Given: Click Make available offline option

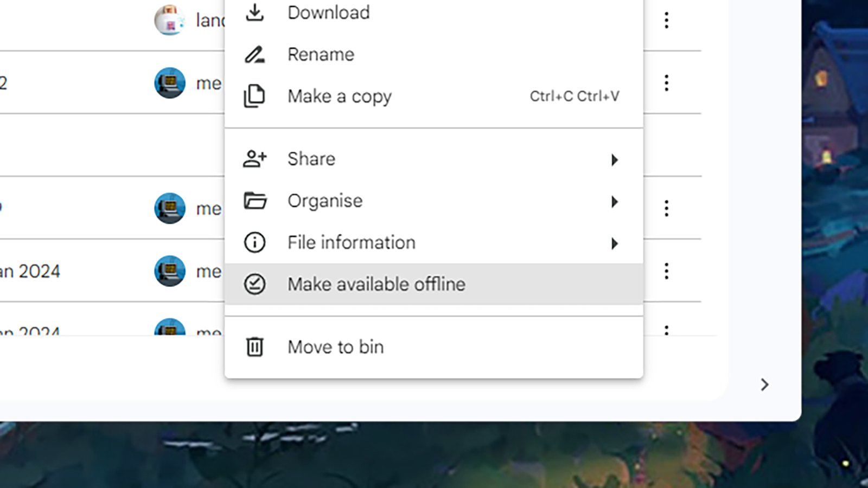Looking at the screenshot, I should [434, 284].
